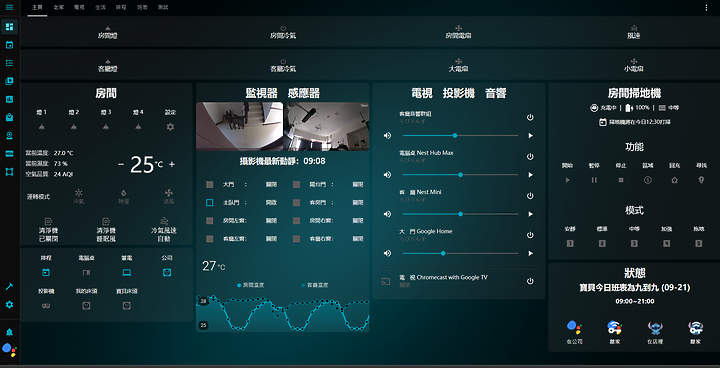Toggle 房間溫度 legend in chart
The width and height of the screenshot is (720, 368).
250,285
